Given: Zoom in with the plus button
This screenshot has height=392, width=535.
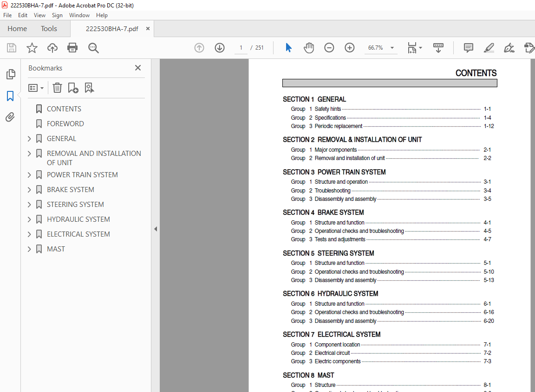Looking at the screenshot, I should click(350, 48).
